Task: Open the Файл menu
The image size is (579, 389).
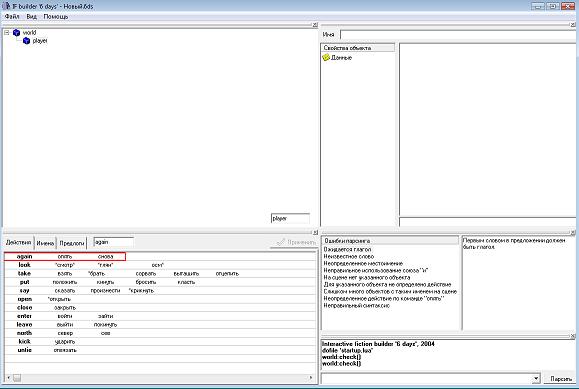Action: click(x=12, y=17)
